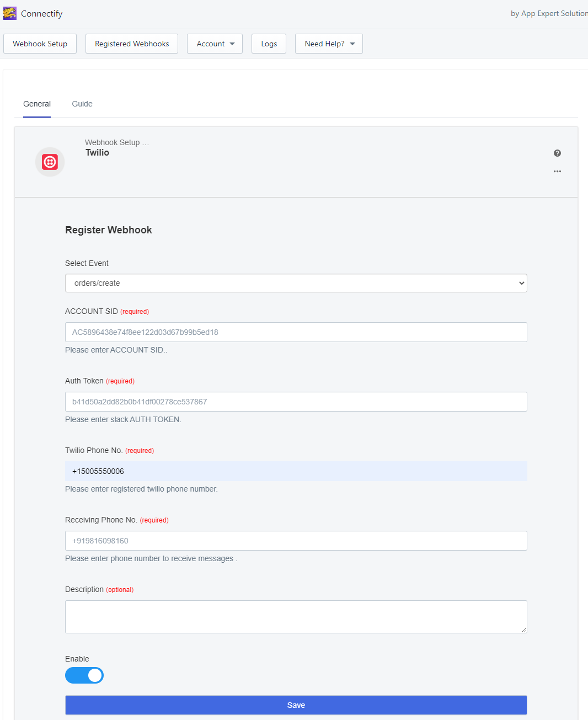Toggle the Enable switch off

[84, 675]
